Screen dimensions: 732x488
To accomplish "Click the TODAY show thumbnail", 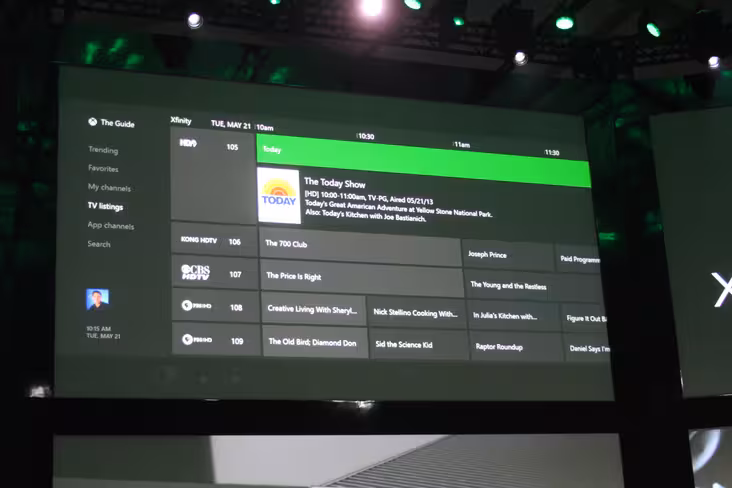I will 279,195.
